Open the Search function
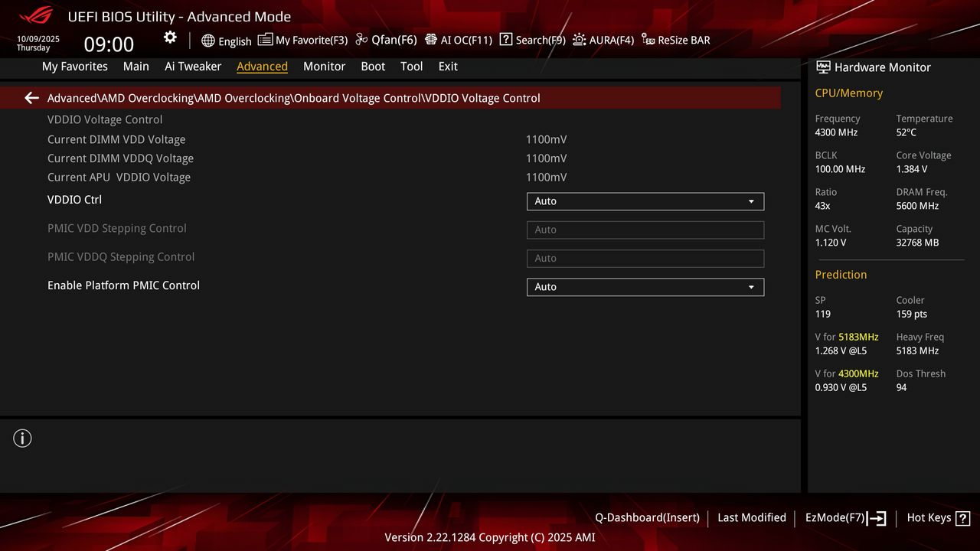 click(531, 40)
